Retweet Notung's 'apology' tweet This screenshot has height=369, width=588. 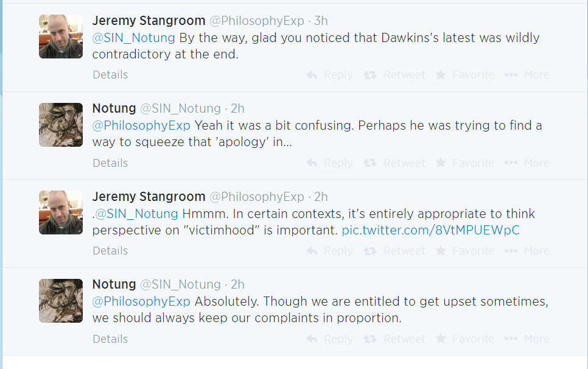pos(394,163)
